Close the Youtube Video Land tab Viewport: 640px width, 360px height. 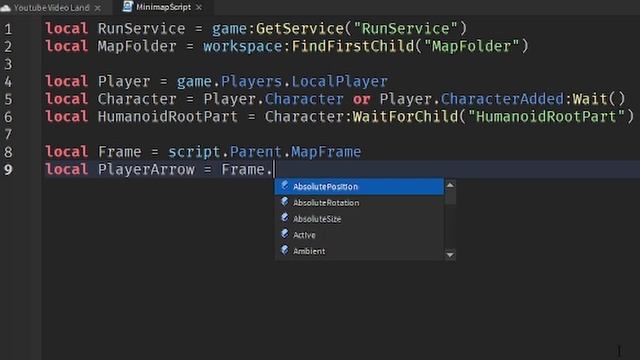click(98, 8)
